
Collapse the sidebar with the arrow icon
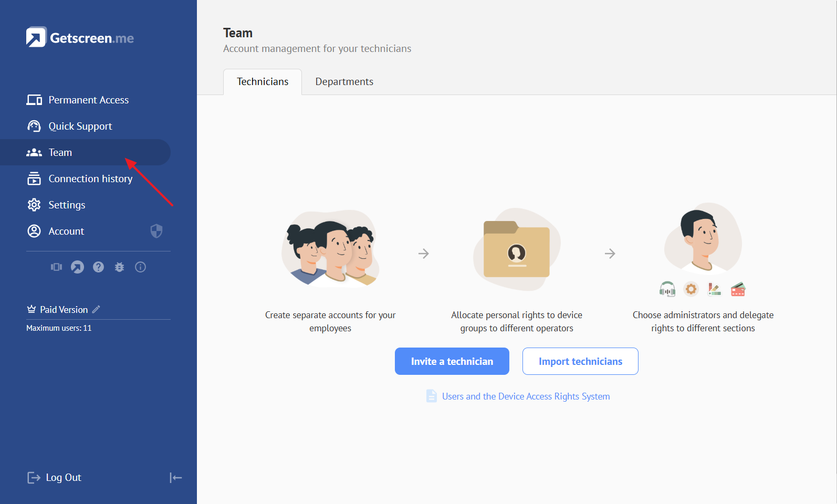[175, 478]
